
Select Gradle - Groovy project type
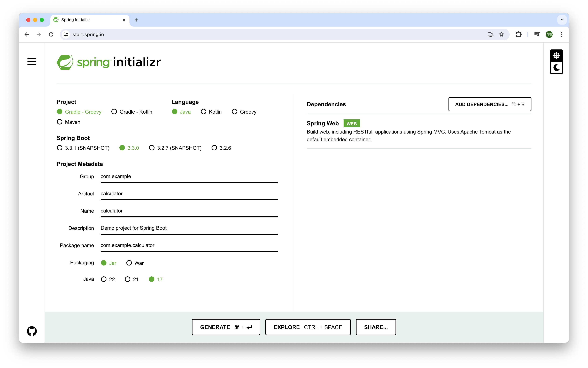pos(79,112)
